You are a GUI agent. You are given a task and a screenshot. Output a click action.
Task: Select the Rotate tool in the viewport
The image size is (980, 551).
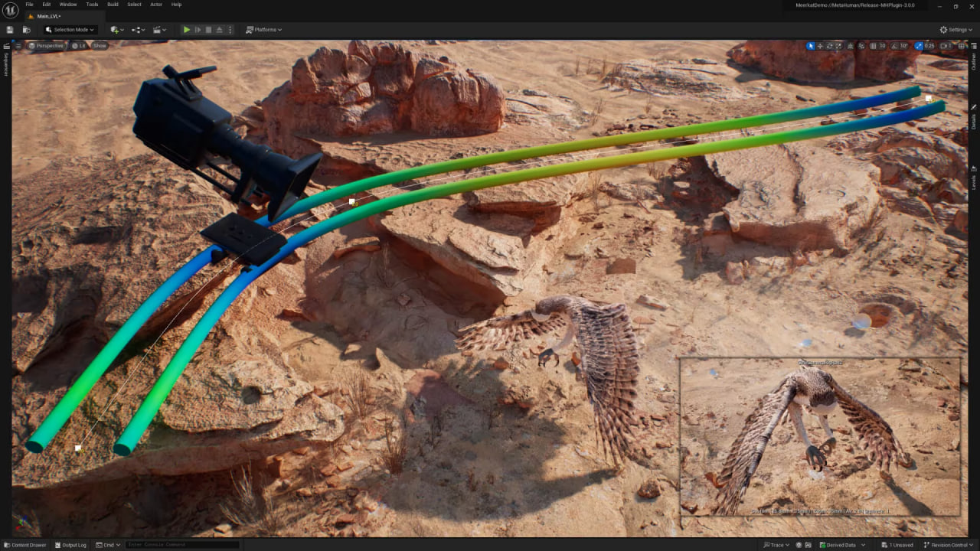coord(829,46)
